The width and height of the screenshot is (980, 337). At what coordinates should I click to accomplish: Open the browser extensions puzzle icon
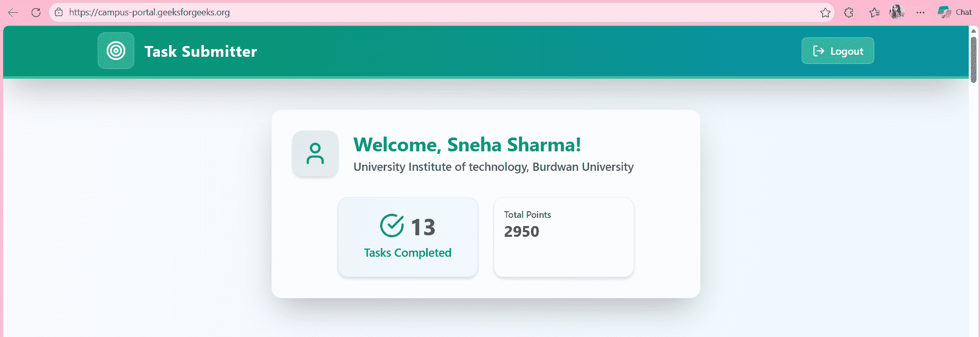849,12
